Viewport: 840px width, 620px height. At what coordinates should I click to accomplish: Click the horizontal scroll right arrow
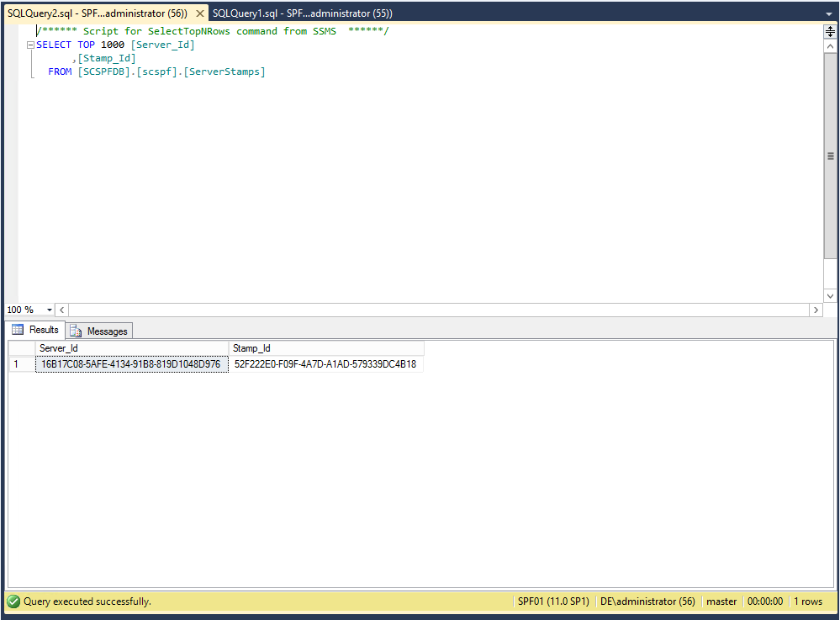click(816, 310)
